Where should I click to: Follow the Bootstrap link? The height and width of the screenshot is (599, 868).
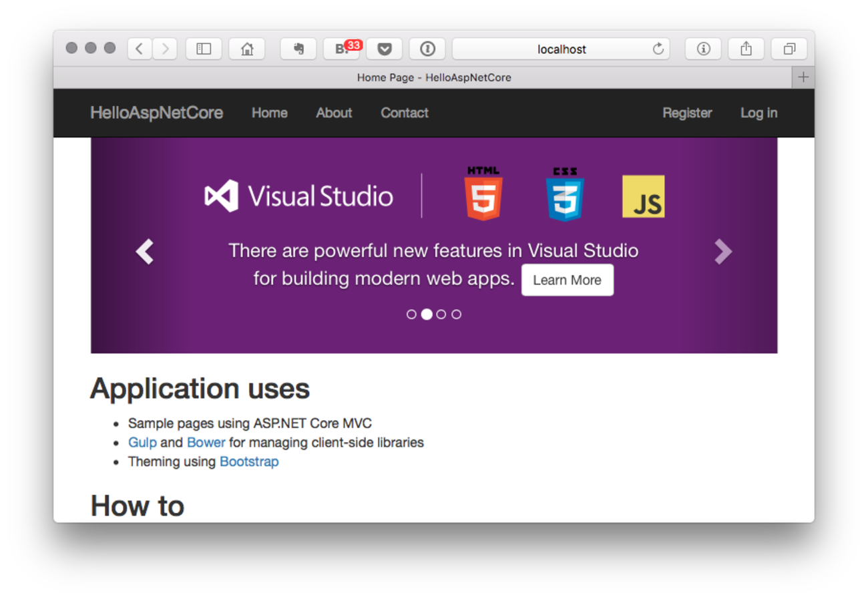pos(249,461)
